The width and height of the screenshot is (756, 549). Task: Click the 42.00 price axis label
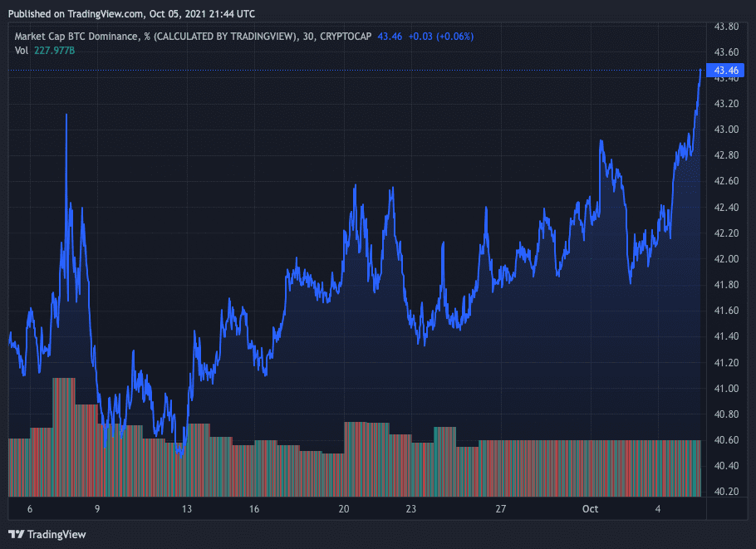tap(727, 259)
